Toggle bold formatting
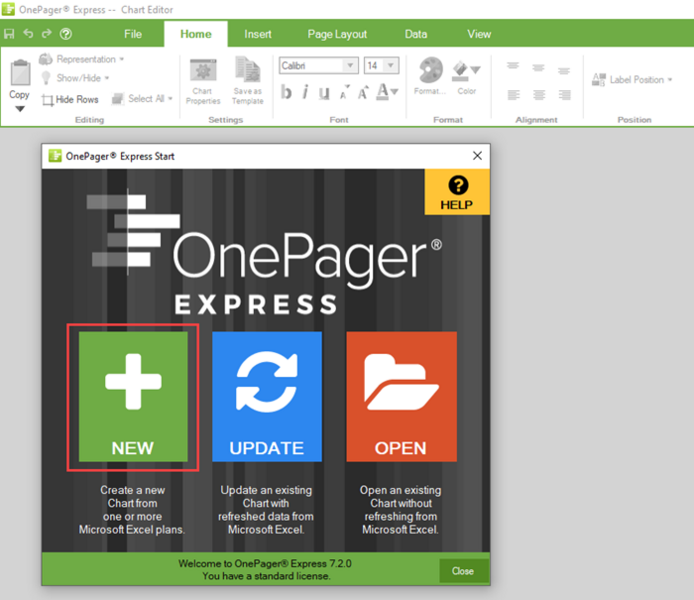694x600 pixels. (x=286, y=92)
